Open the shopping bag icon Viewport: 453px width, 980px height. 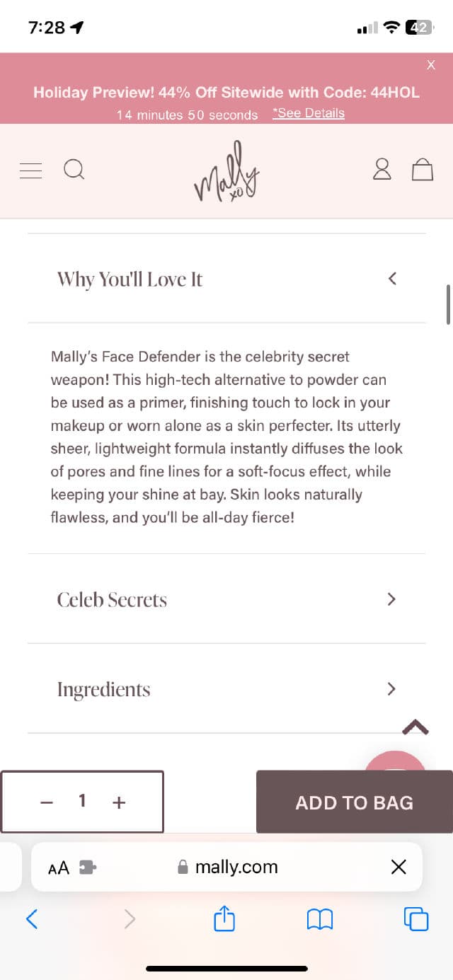[x=422, y=170]
